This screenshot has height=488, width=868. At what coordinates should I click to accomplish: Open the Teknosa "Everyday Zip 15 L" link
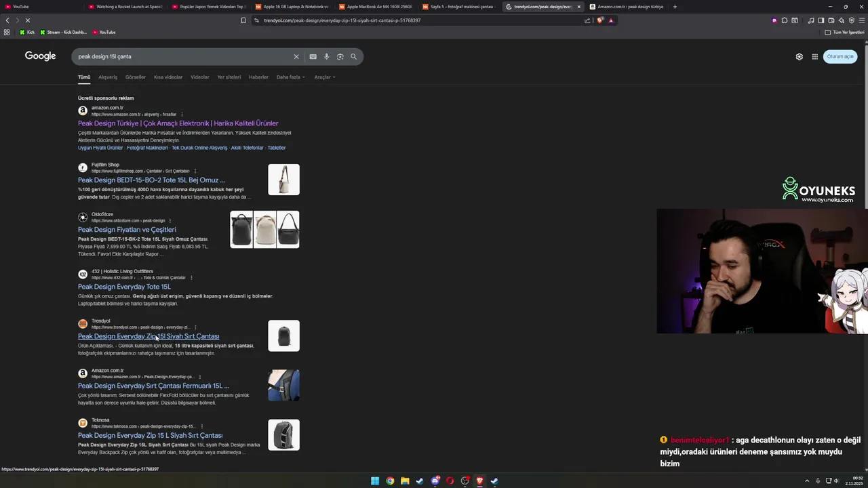pyautogui.click(x=150, y=435)
